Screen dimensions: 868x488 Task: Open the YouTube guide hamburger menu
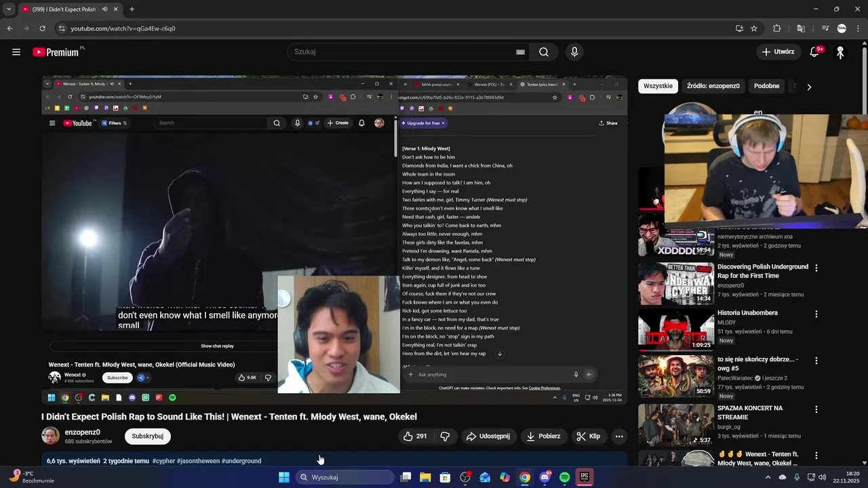click(16, 52)
